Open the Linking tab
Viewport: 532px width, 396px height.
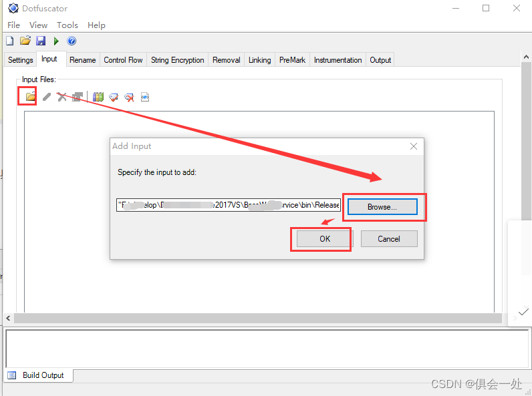259,60
